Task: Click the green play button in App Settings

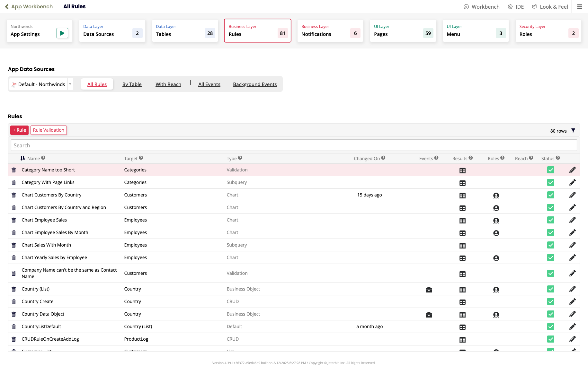Action: [62, 33]
